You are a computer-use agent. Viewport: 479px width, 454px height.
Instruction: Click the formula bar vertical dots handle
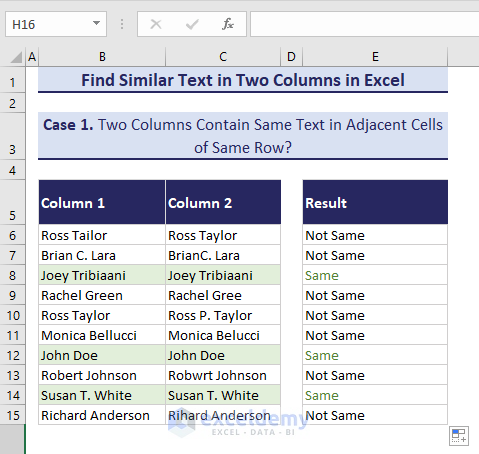pyautogui.click(x=122, y=24)
